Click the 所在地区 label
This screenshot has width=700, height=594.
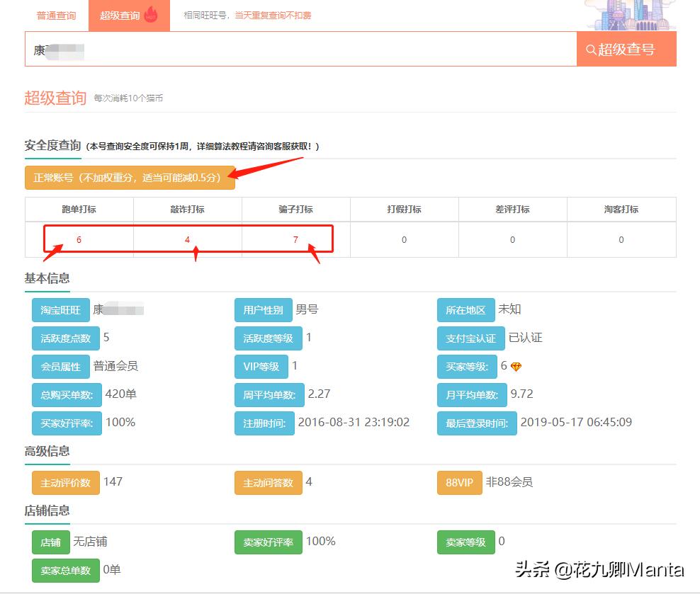coord(465,310)
